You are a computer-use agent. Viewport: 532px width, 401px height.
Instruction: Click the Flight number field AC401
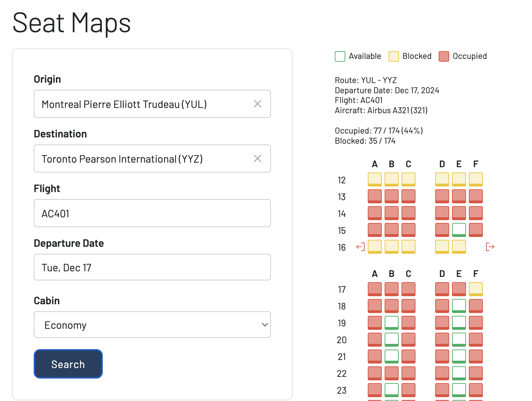152,213
